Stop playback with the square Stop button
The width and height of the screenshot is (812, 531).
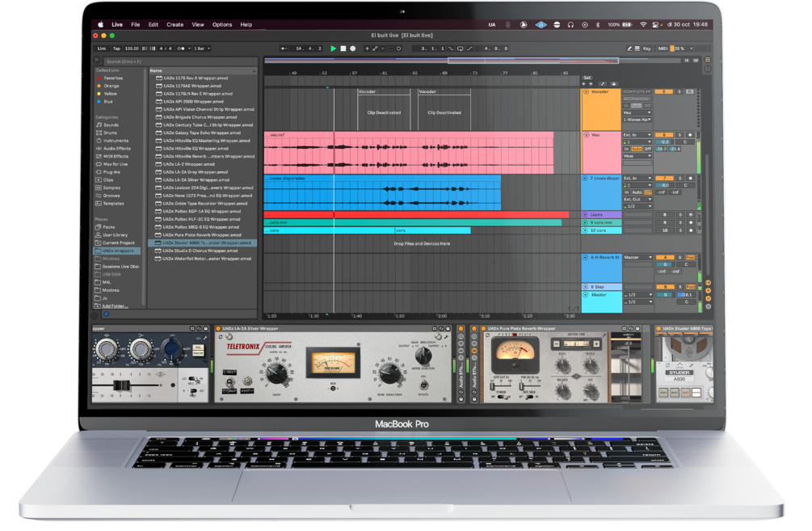pos(343,48)
